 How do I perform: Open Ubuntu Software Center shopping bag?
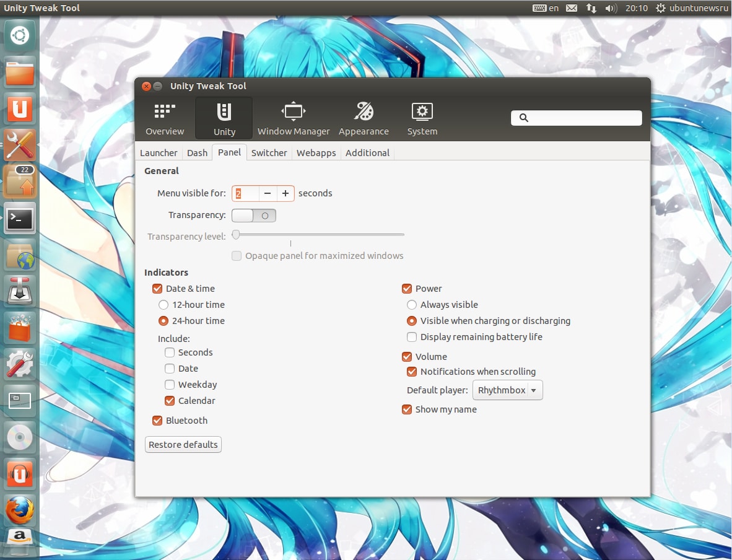coord(20,328)
